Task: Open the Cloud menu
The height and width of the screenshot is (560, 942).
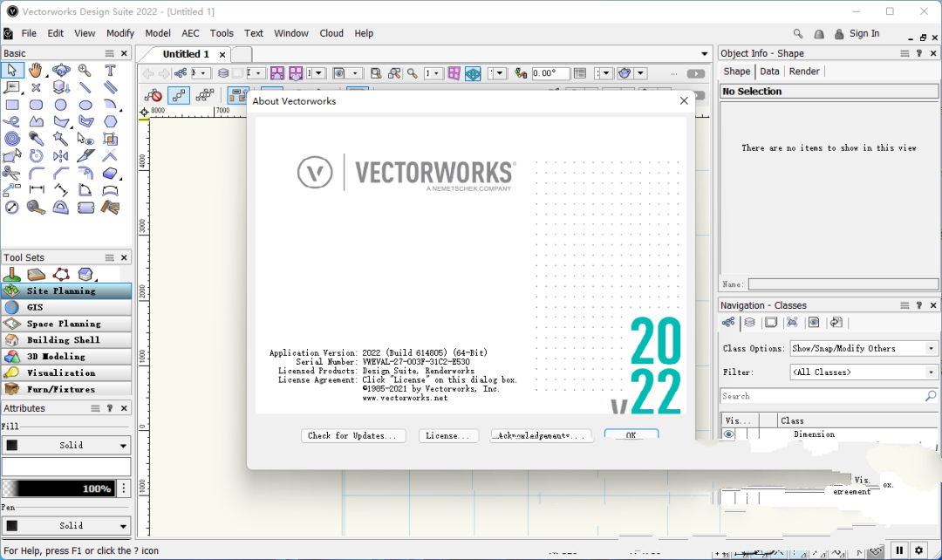Action: point(331,33)
